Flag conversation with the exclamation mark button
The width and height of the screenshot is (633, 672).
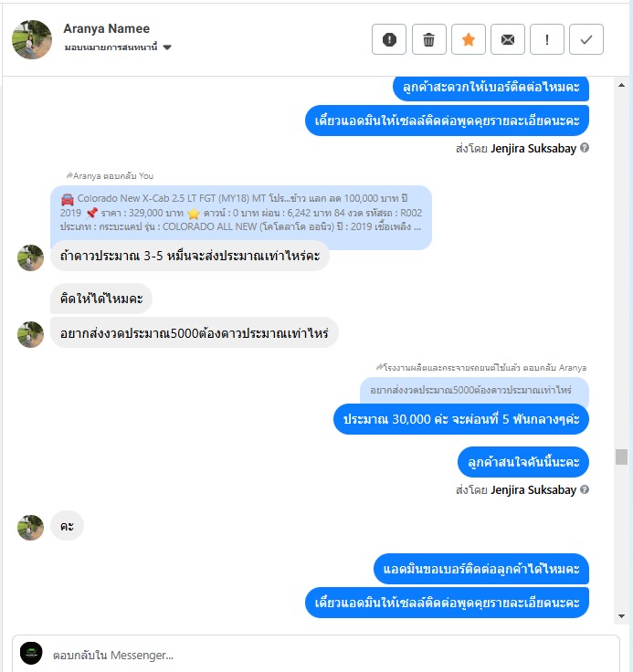(x=547, y=39)
